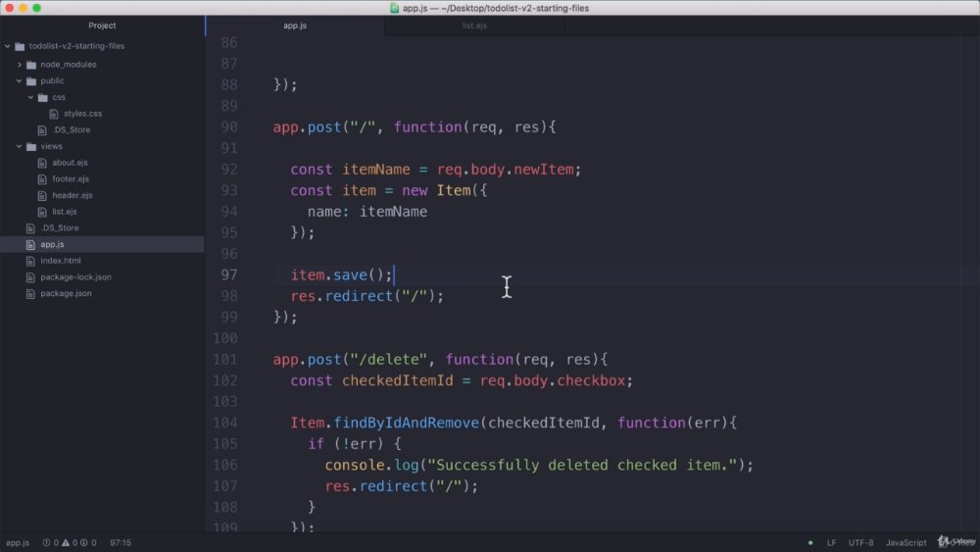980x552 pixels.
Task: Click on checkedItemId constant on line 102
Action: pos(398,380)
